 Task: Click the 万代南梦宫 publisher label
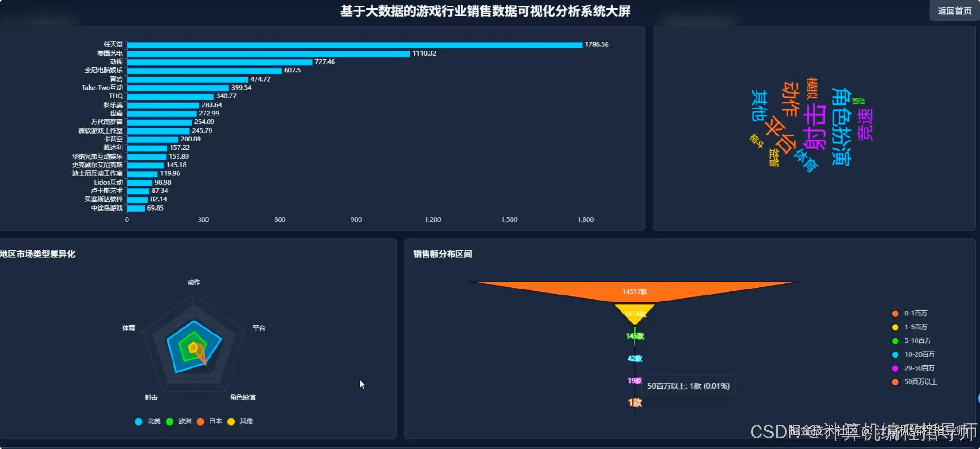[107, 122]
